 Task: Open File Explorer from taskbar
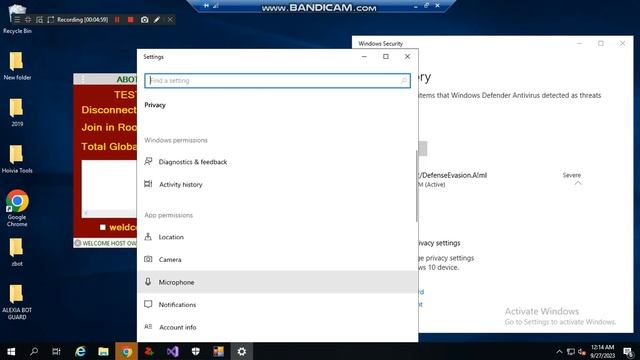pos(103,351)
